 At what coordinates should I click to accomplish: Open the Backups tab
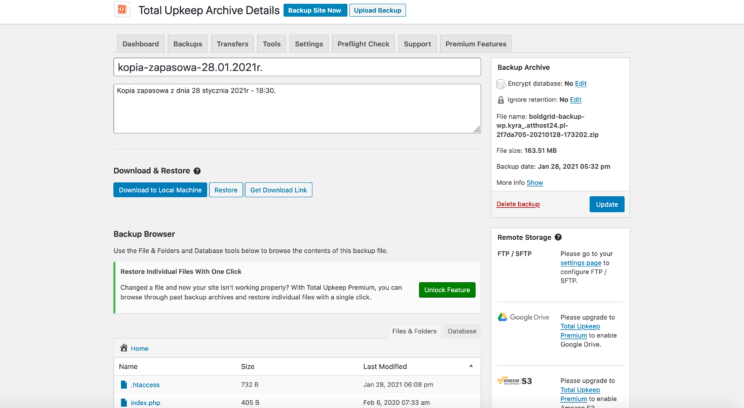point(187,44)
